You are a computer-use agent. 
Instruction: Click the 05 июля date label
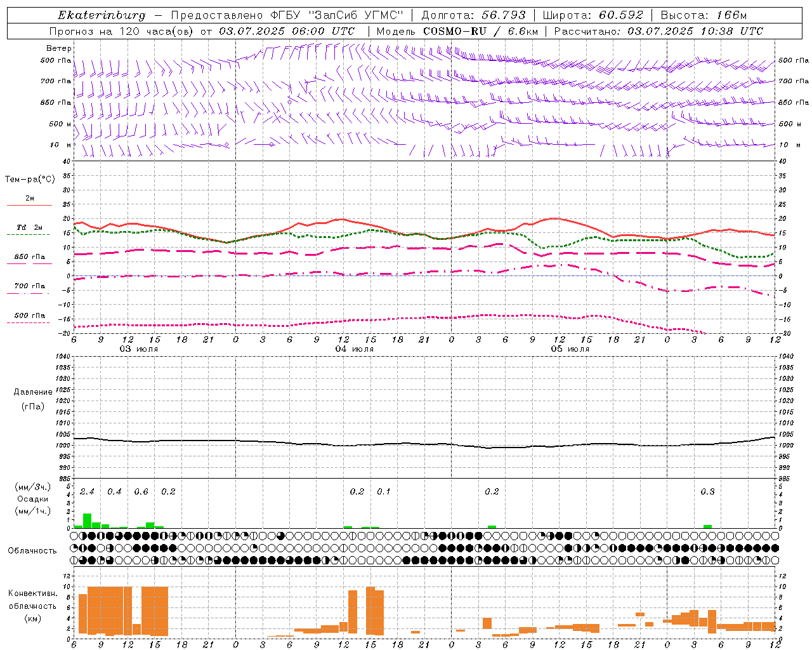coord(570,349)
